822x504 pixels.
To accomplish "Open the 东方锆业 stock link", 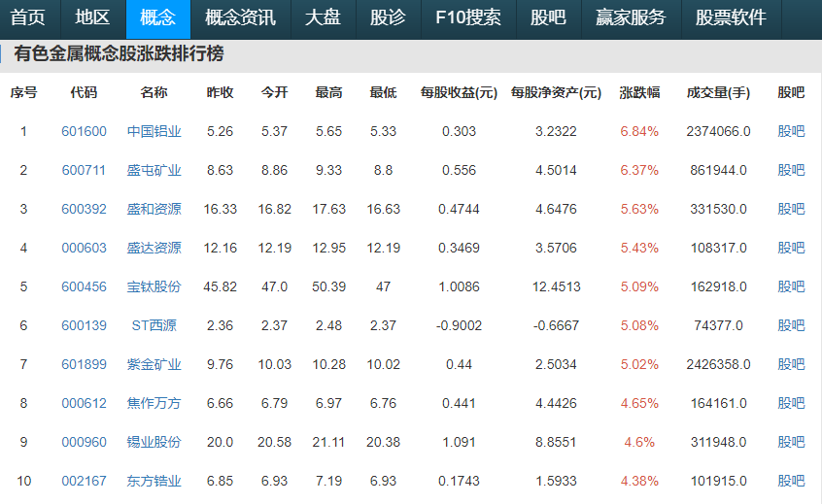I will click(154, 481).
